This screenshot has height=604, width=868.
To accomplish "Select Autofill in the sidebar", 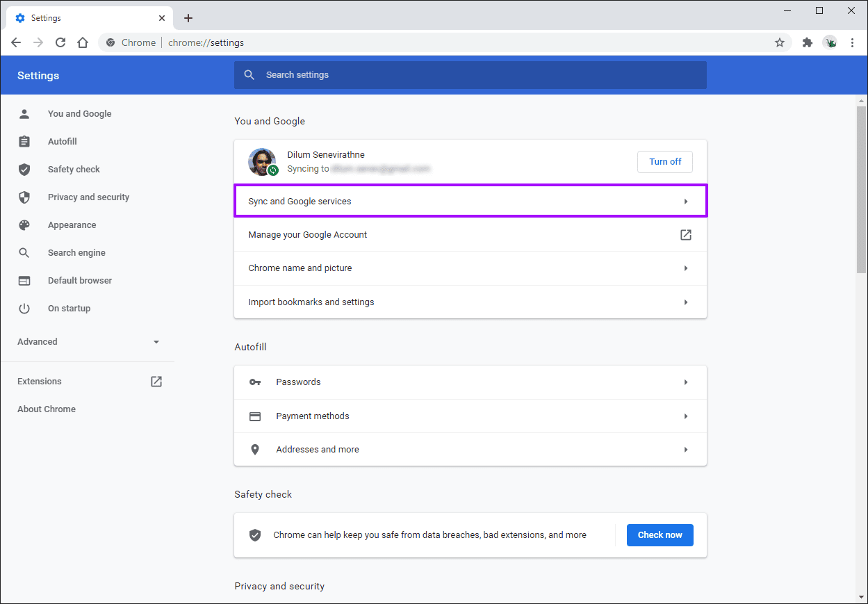I will [x=63, y=142].
